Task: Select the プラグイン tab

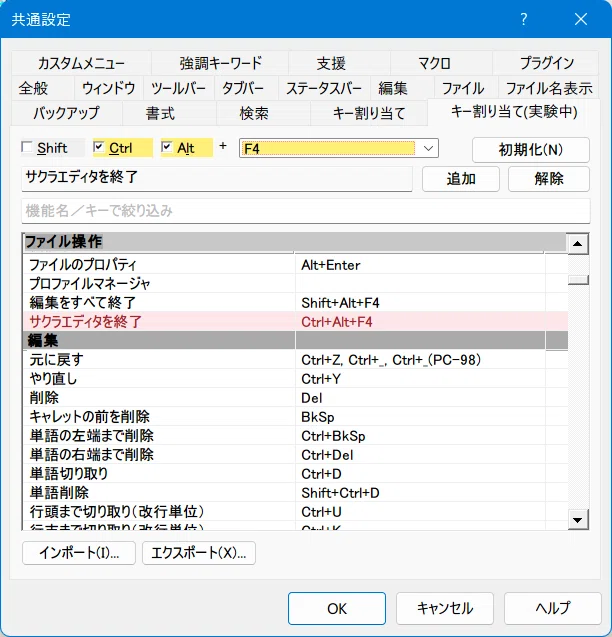Action: [x=547, y=63]
